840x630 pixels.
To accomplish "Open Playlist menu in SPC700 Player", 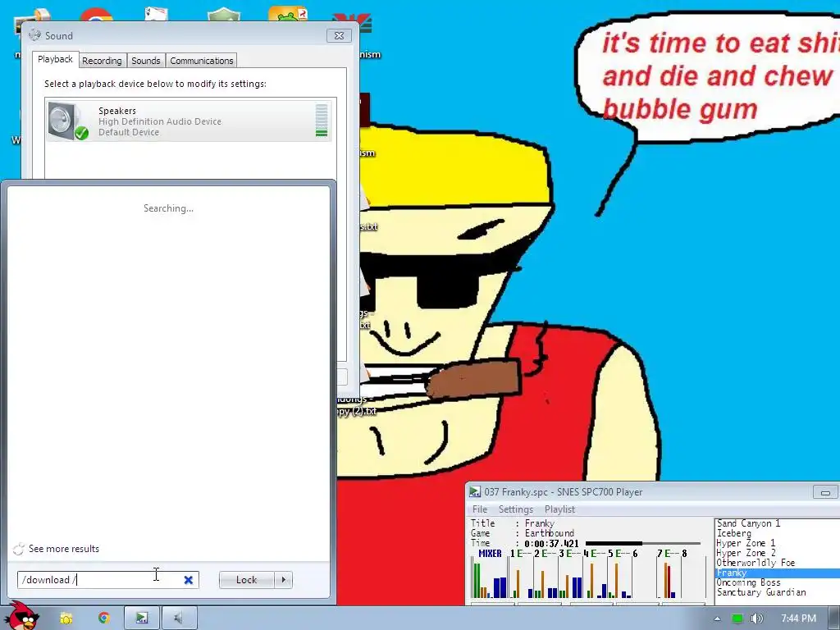I will click(559, 509).
